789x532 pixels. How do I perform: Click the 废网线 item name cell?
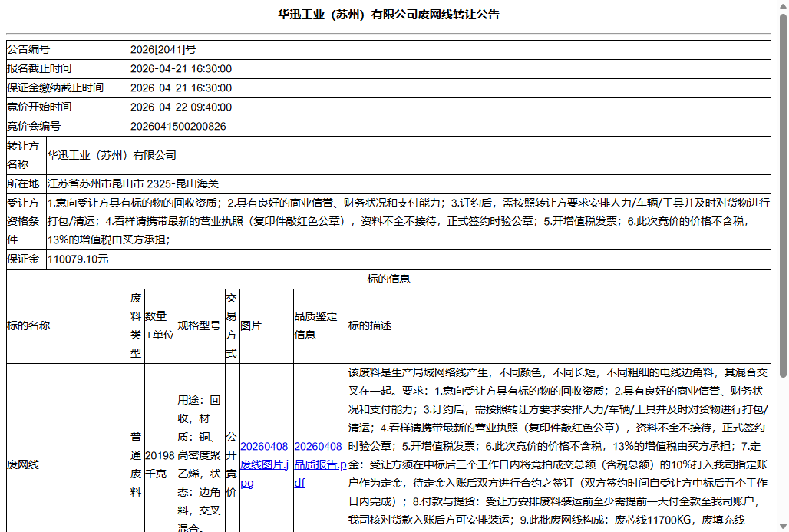tap(68, 464)
